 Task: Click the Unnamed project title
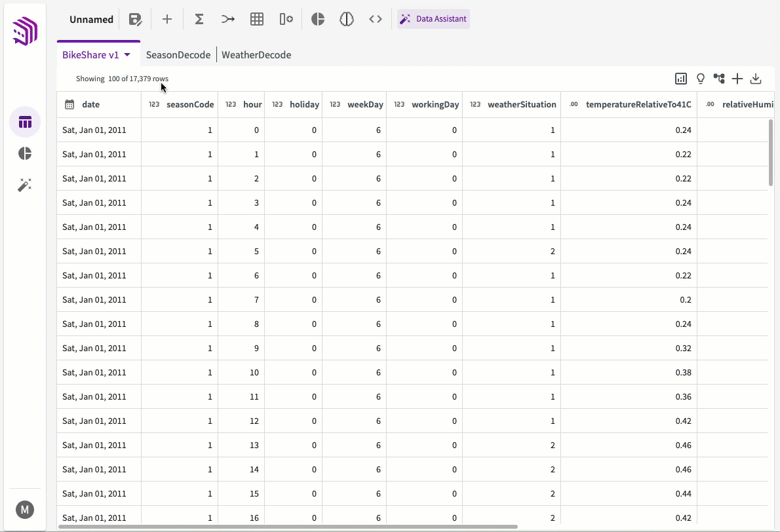(x=92, y=20)
